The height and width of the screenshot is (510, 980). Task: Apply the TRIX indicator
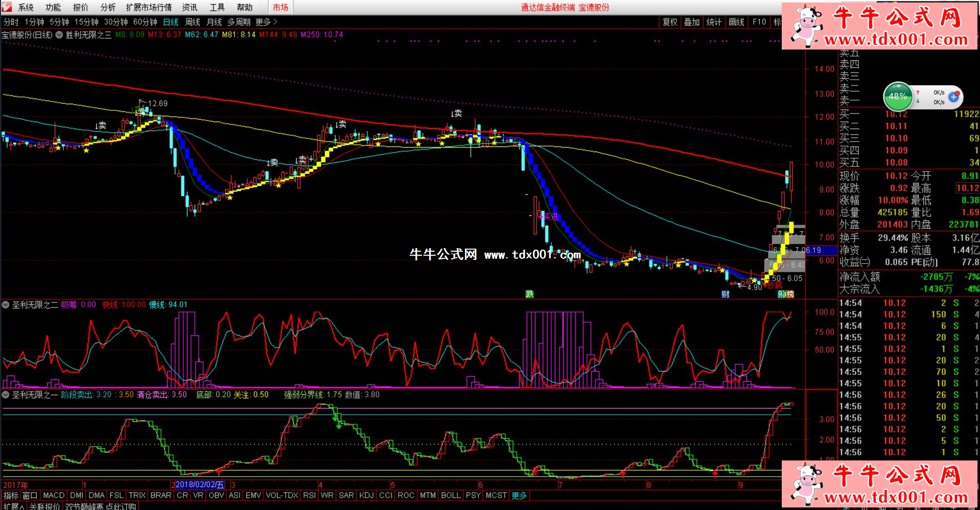(x=137, y=495)
